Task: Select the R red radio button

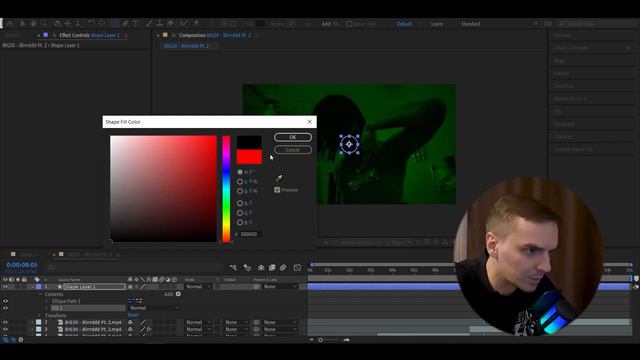Action: 240,203
